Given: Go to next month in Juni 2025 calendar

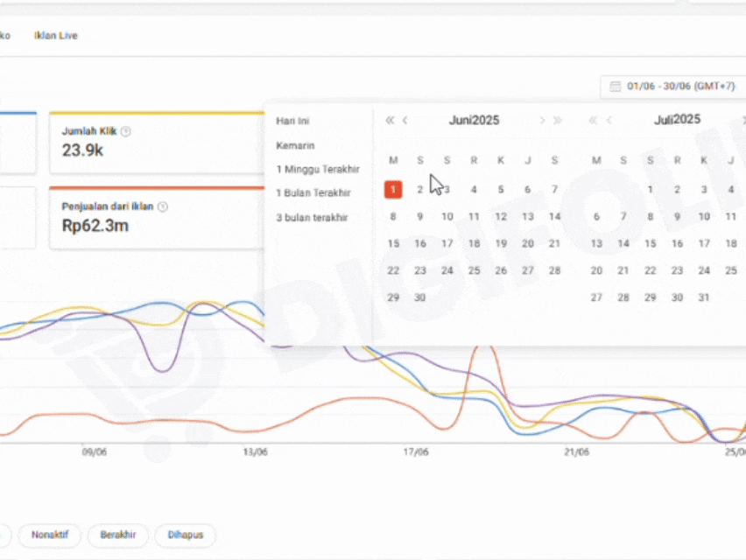Looking at the screenshot, I should (x=543, y=121).
